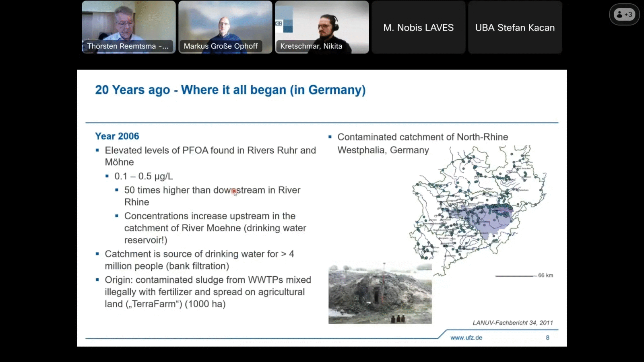Click the DIN logo in Kretschmar's video
The width and height of the screenshot is (644, 362).
coord(279,23)
